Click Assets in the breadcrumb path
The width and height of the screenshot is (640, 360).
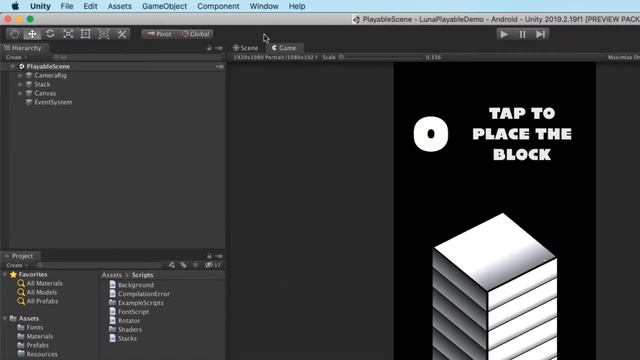[112, 276]
